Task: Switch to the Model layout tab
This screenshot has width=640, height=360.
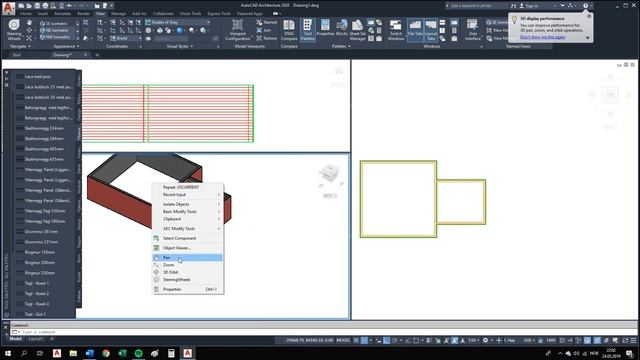Action: pos(16,339)
